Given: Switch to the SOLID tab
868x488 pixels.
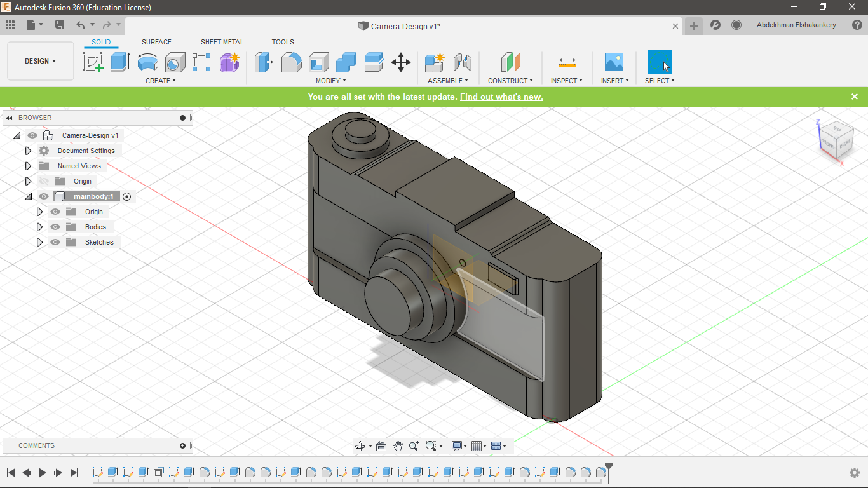Looking at the screenshot, I should point(100,42).
